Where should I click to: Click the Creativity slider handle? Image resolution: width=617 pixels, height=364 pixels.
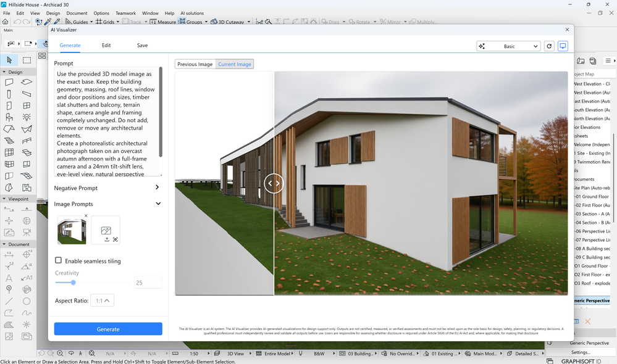(73, 283)
